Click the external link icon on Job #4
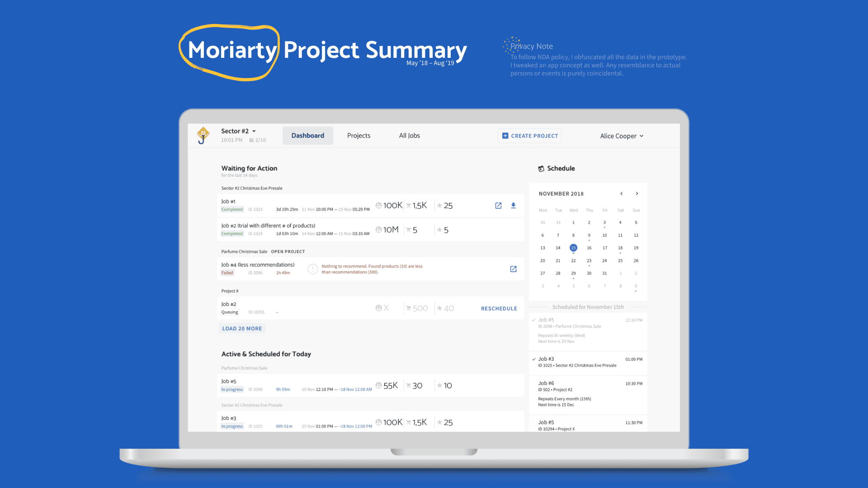868x488 pixels. [513, 269]
